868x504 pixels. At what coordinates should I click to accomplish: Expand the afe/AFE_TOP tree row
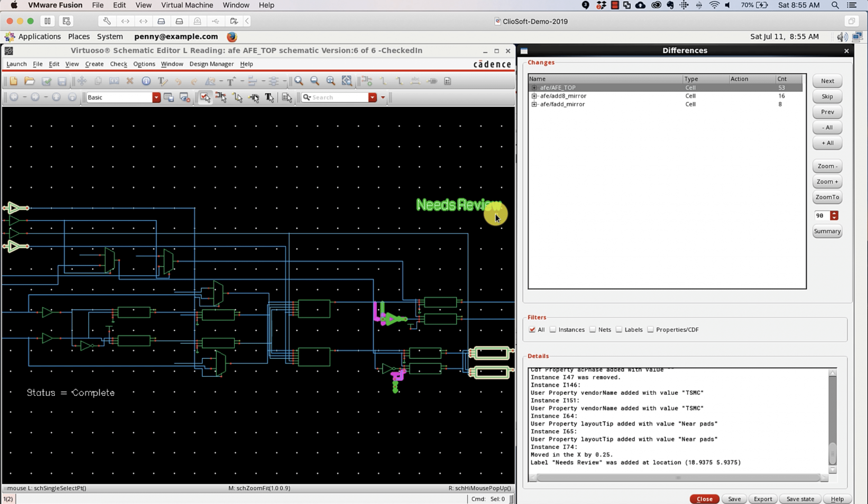[x=534, y=87]
